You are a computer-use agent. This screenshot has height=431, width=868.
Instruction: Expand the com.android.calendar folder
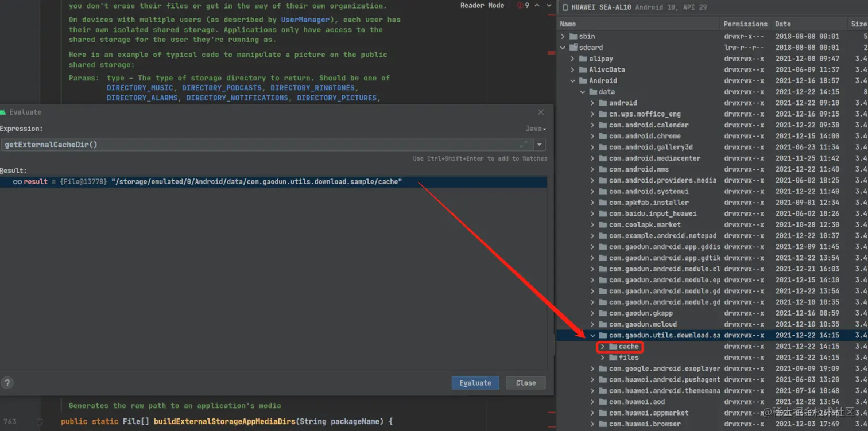[593, 125]
